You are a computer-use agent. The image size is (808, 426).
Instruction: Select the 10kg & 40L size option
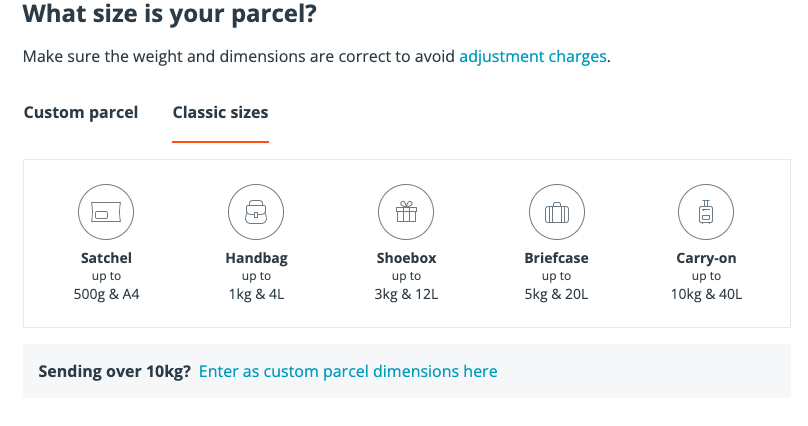pyautogui.click(x=706, y=294)
